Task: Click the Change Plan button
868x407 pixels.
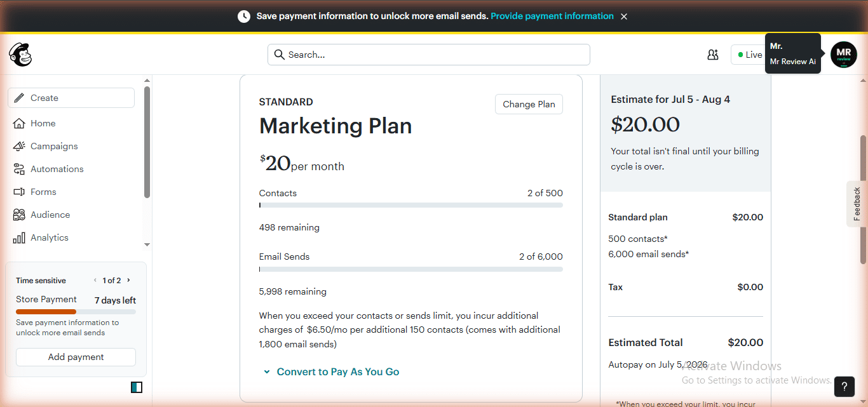Action: coord(529,104)
